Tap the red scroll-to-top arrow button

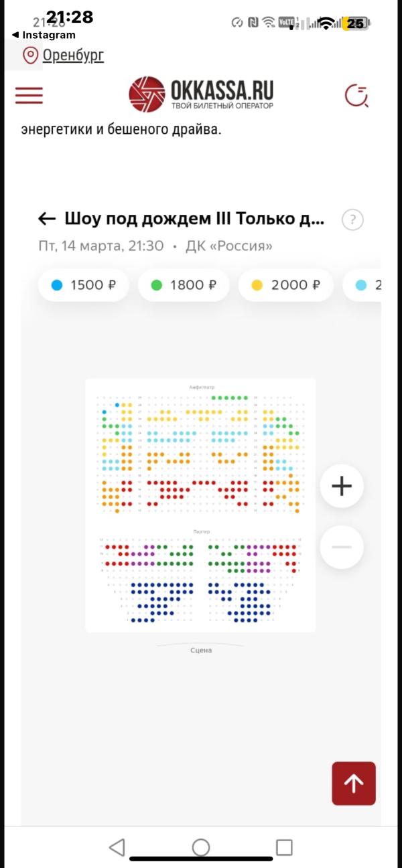354,783
